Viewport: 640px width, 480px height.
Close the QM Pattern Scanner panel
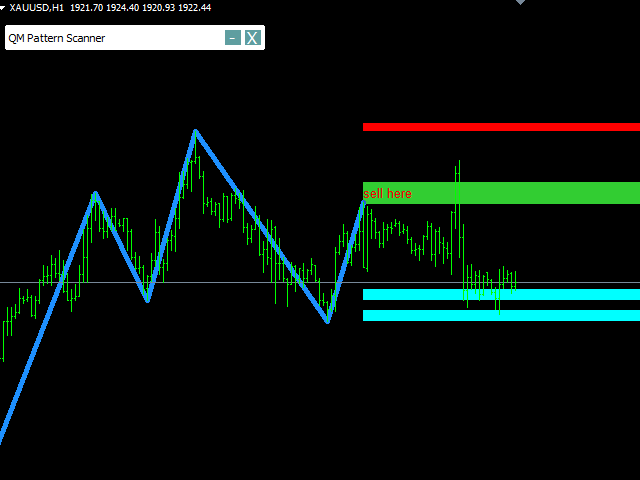pos(253,38)
